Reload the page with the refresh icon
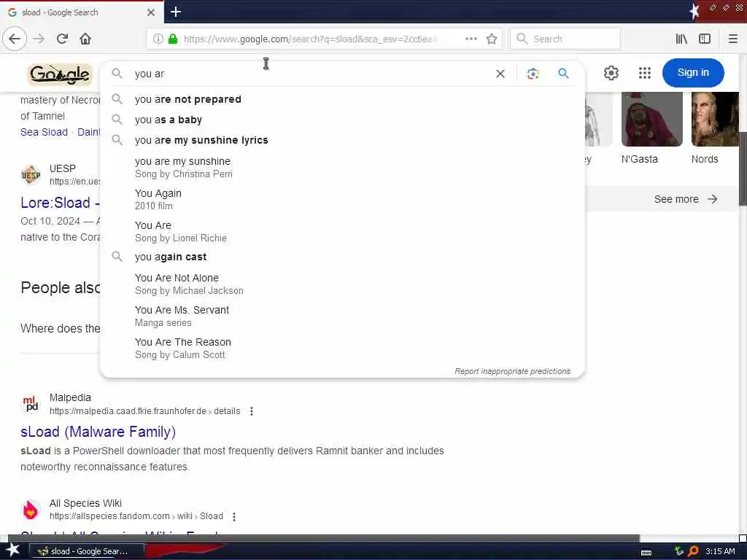 pyautogui.click(x=62, y=39)
